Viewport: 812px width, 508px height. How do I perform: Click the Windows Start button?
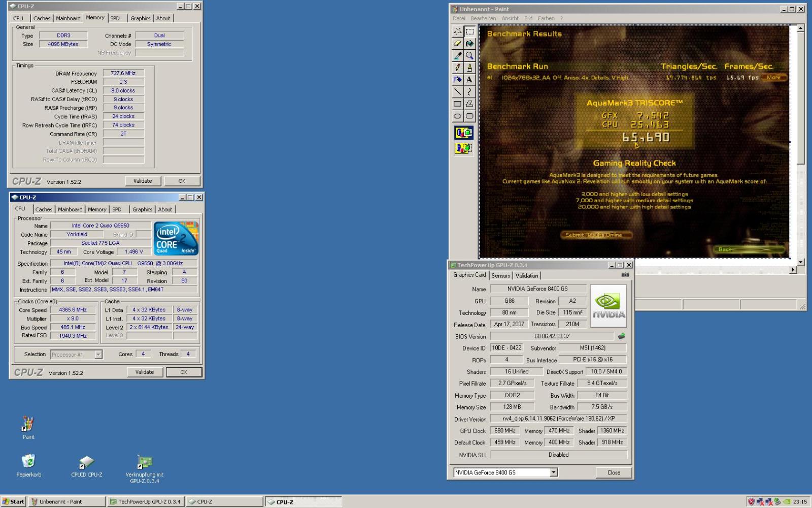(x=13, y=501)
